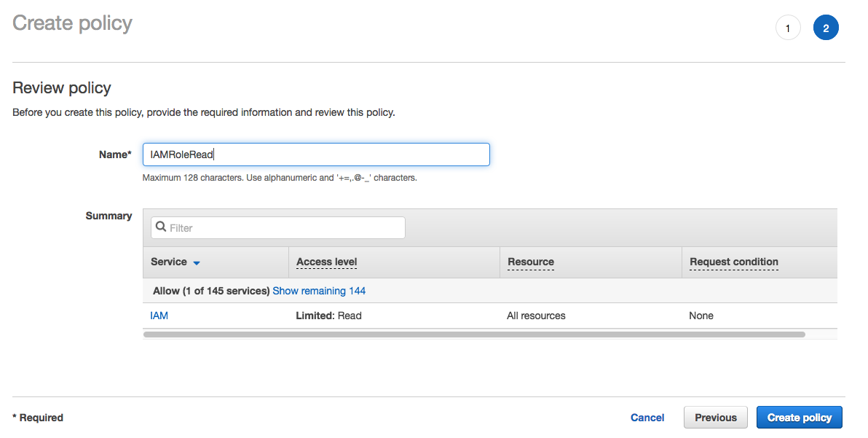868x438 pixels.
Task: Click the horizontal scrollbar of summary table
Action: pyautogui.click(x=474, y=335)
